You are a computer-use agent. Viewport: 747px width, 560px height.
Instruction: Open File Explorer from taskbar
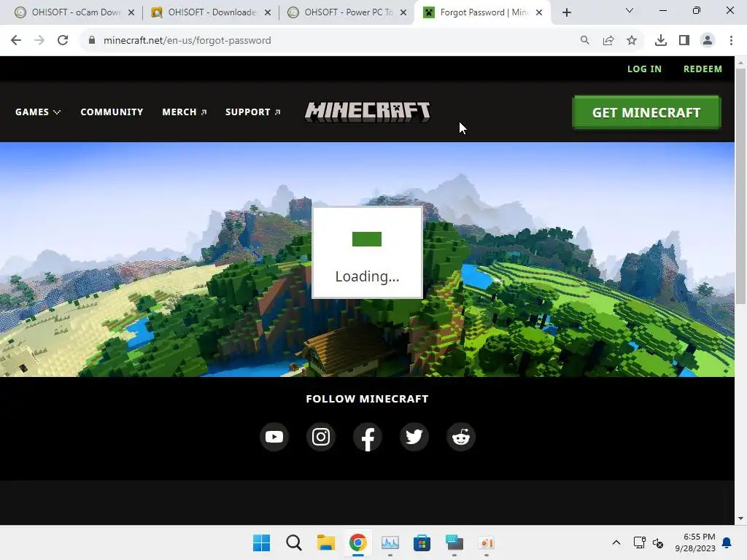(326, 542)
